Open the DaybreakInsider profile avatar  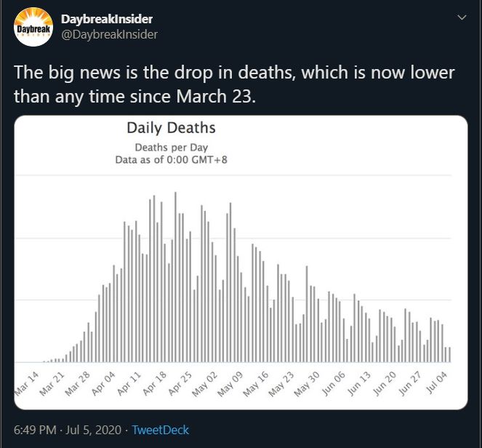33,27
